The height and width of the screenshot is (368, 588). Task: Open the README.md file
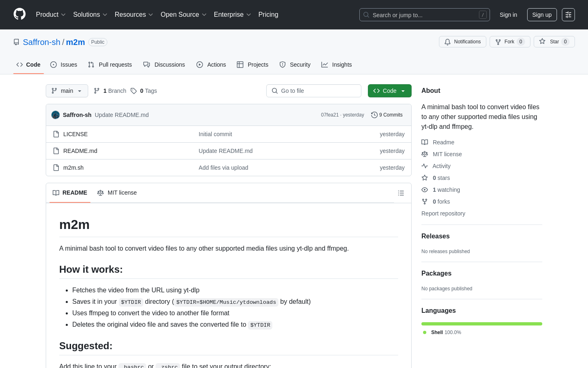point(80,151)
